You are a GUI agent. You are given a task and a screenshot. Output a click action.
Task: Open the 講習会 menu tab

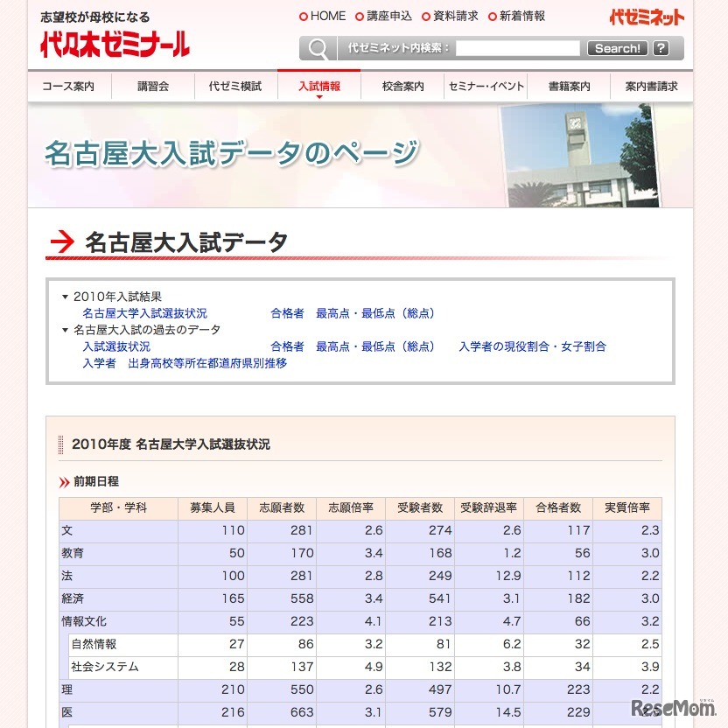[153, 87]
